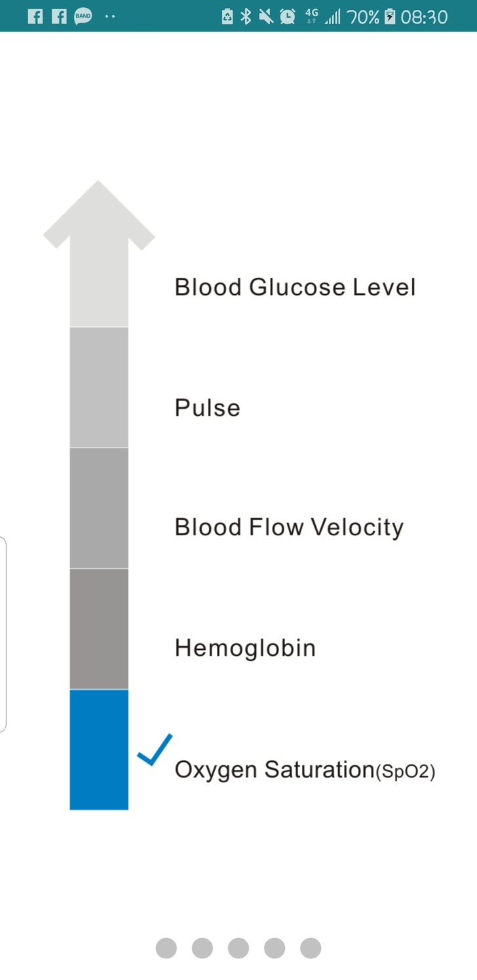The height and width of the screenshot is (980, 477).
Task: Tap the blue Oxygen Saturation checkmark
Action: click(x=155, y=750)
